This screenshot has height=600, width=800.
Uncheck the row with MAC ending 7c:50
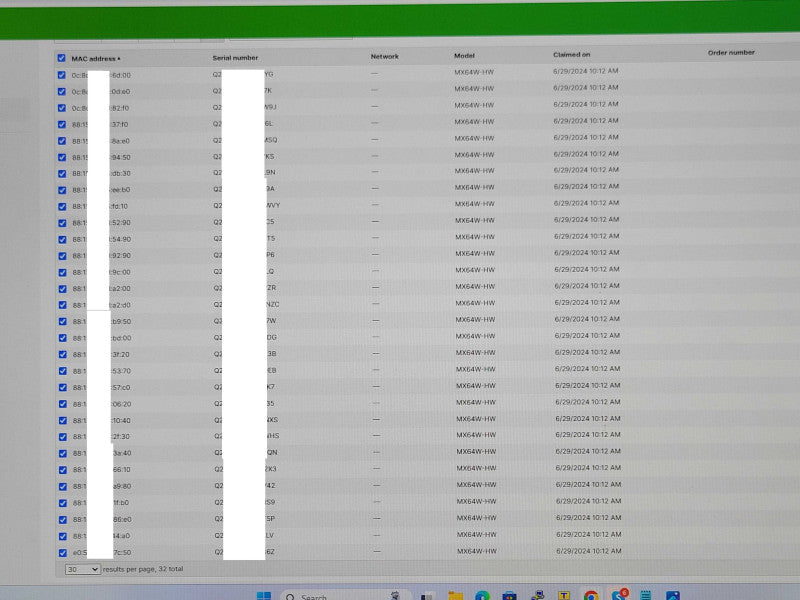(x=62, y=553)
